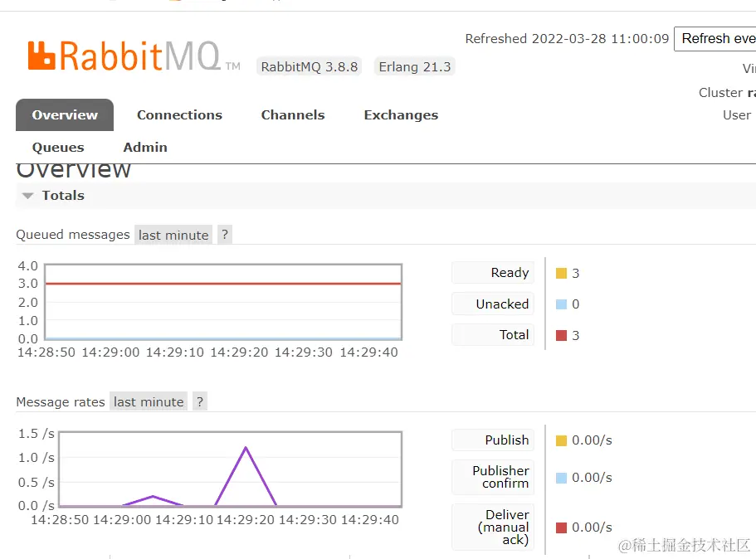
Task: Switch to the Connections tab
Action: [x=179, y=114]
